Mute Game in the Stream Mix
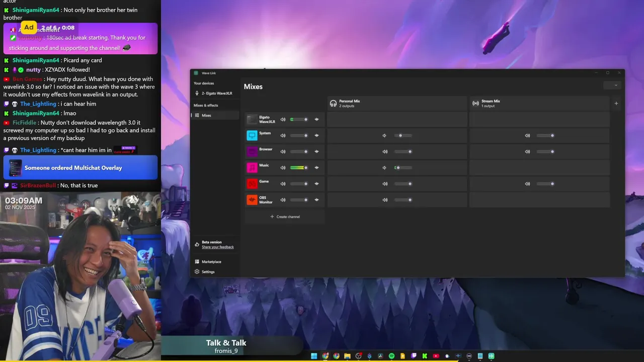The height and width of the screenshot is (362, 644). (527, 184)
